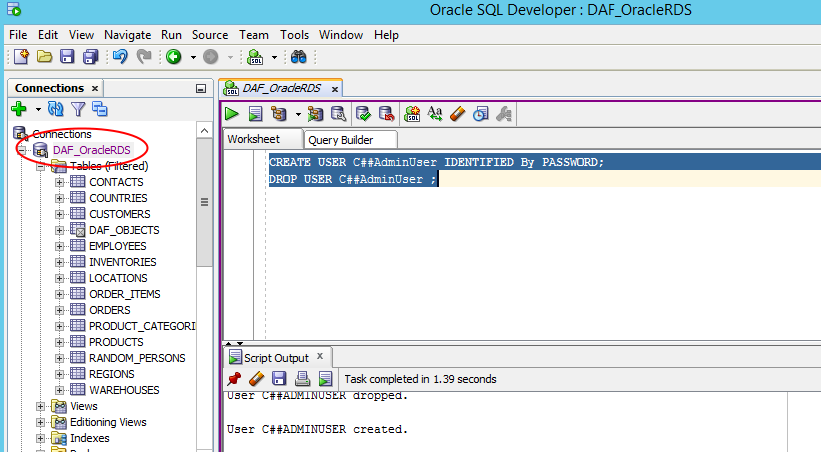The image size is (821, 452).
Task: Click the New file toolbar icon
Action: coord(21,57)
